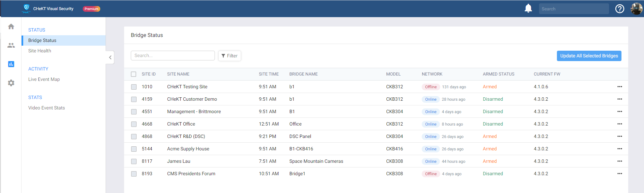Open the Settings gear icon in sidebar

11,83
